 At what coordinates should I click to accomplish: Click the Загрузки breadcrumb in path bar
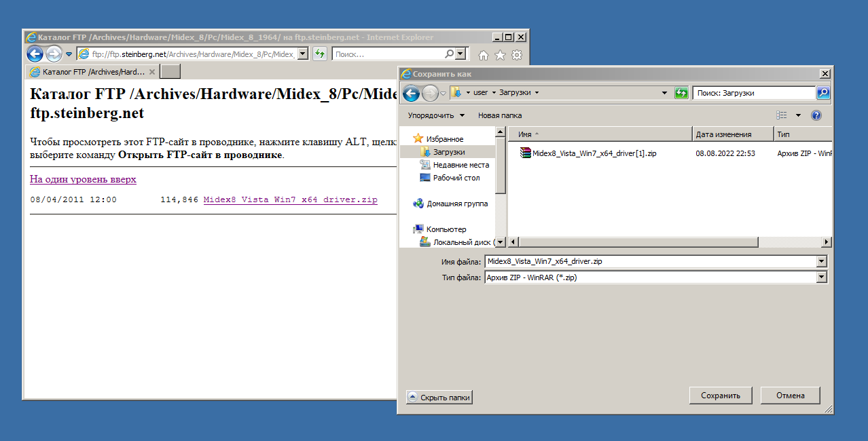coord(516,92)
